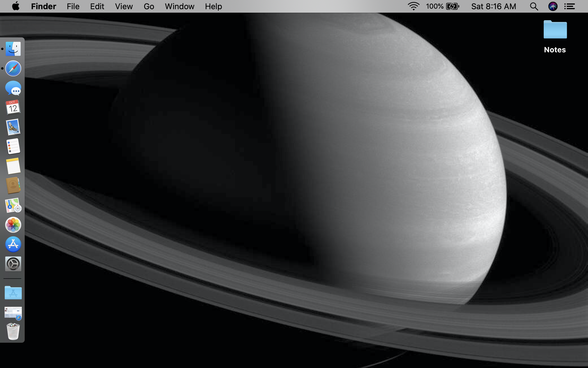588x368 pixels.
Task: Open the yellow Notes app icon
Action: click(x=13, y=166)
